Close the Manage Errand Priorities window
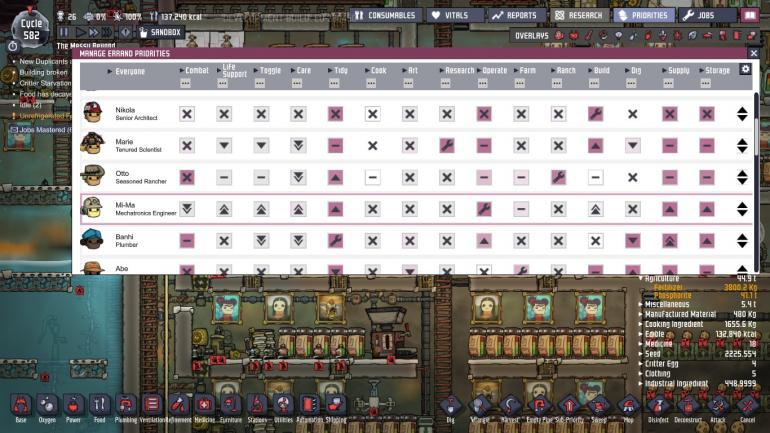 [x=754, y=53]
